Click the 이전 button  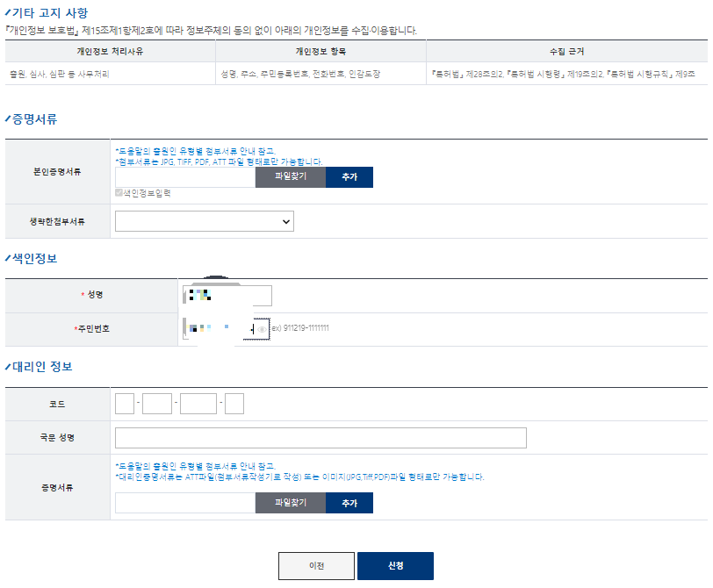pos(316,566)
